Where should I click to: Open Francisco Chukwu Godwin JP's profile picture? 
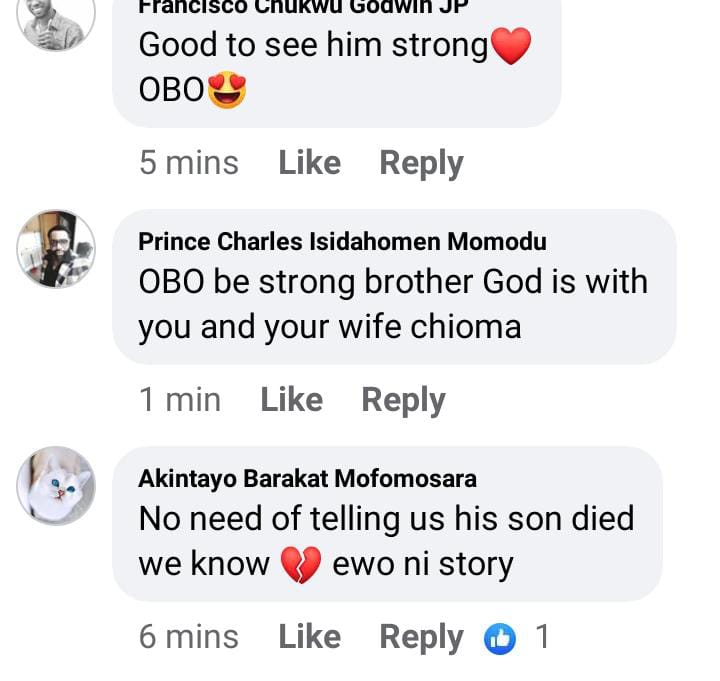[57, 20]
